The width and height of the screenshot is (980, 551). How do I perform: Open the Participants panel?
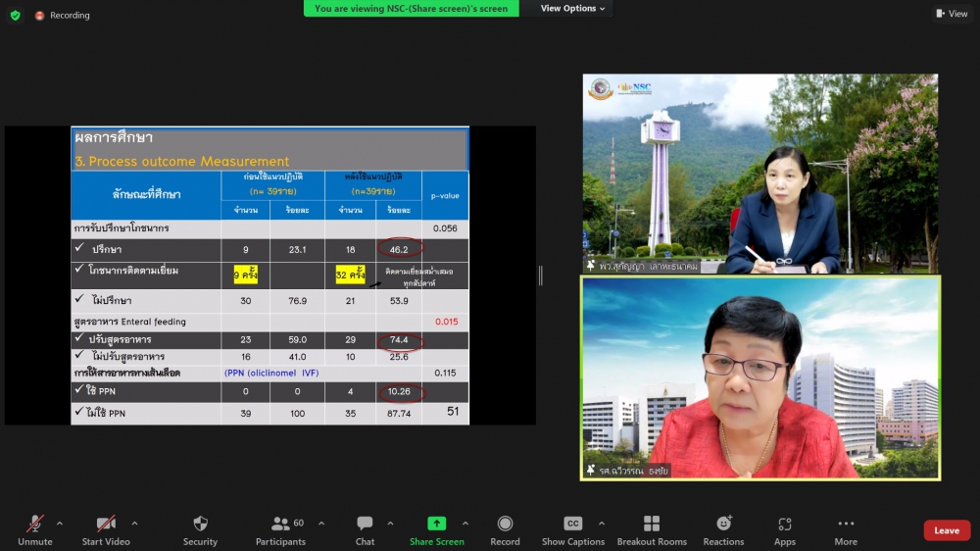pyautogui.click(x=281, y=524)
